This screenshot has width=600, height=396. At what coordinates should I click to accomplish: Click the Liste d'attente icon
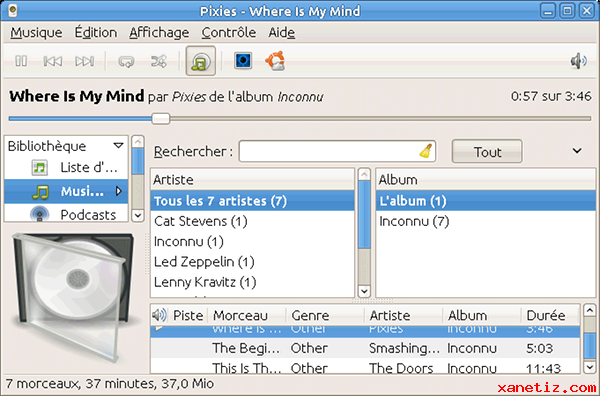pyautogui.click(x=39, y=168)
